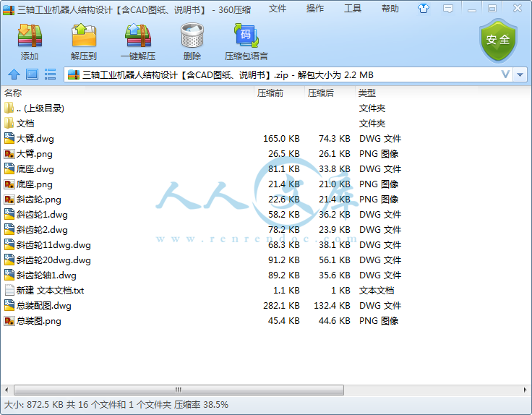
Task: Click the 282.1 KB size value
Action: [x=281, y=306]
